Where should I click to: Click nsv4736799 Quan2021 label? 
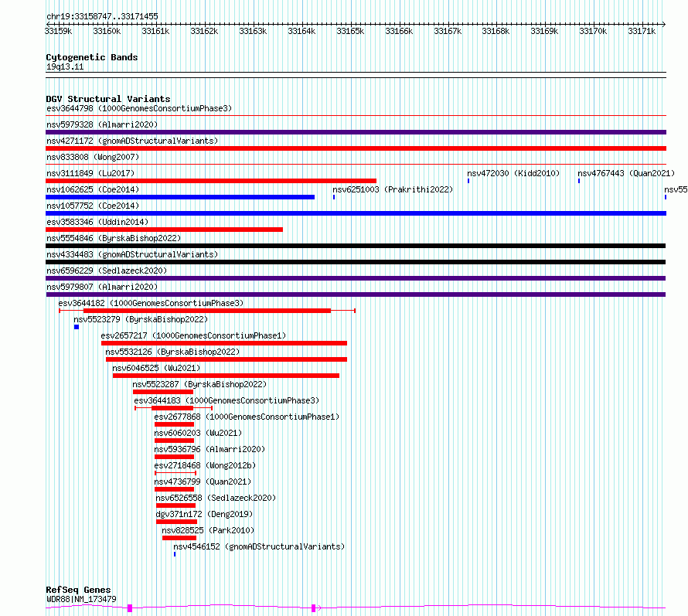[203, 482]
